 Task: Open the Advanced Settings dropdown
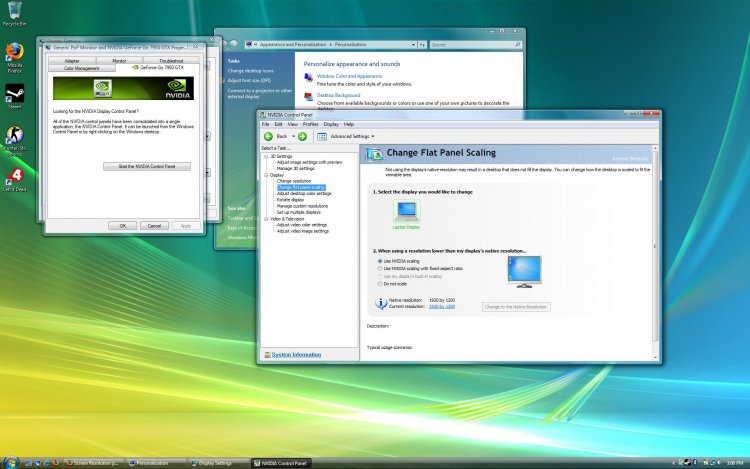pyautogui.click(x=373, y=136)
